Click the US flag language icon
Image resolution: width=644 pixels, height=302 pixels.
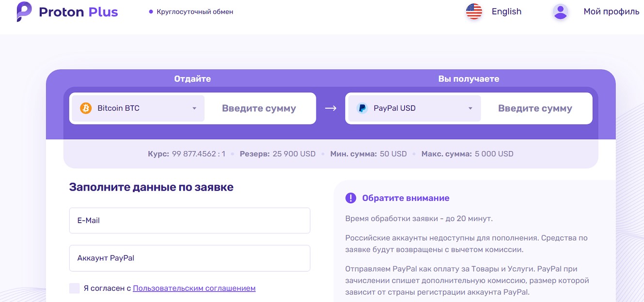(x=474, y=12)
